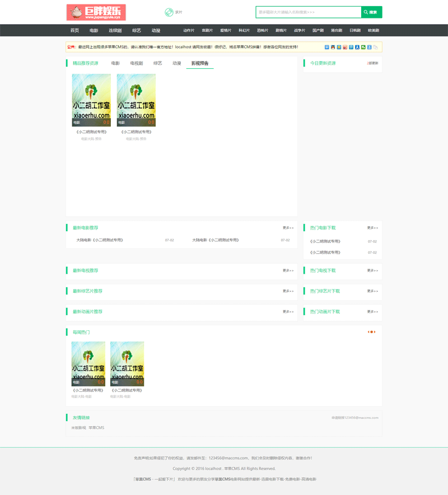Open first movie poster in 精品推荐资源
The width and height of the screenshot is (448, 495).
(x=91, y=100)
